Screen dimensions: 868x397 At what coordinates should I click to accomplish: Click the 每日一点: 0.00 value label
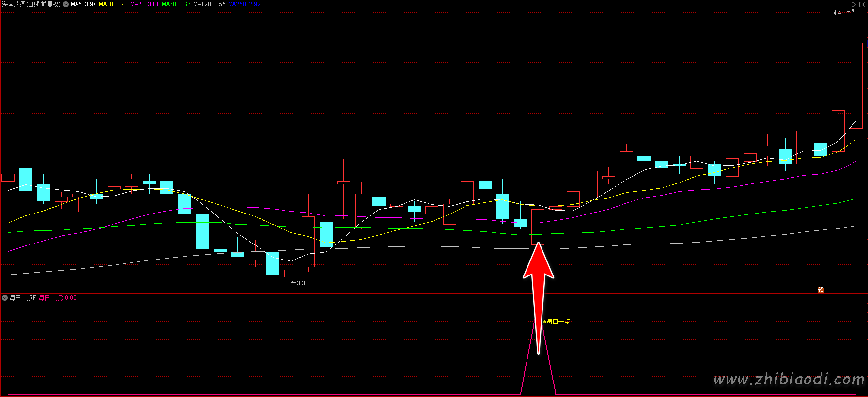point(58,298)
